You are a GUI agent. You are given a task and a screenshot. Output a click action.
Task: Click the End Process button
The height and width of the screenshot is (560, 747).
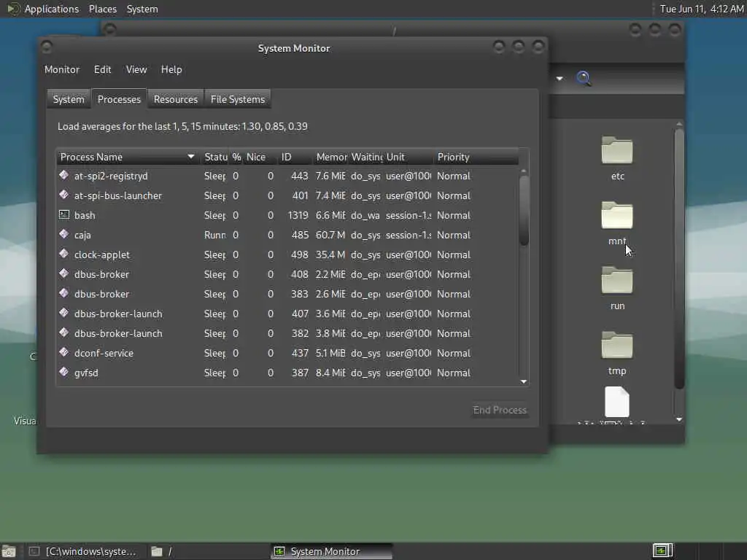(500, 410)
